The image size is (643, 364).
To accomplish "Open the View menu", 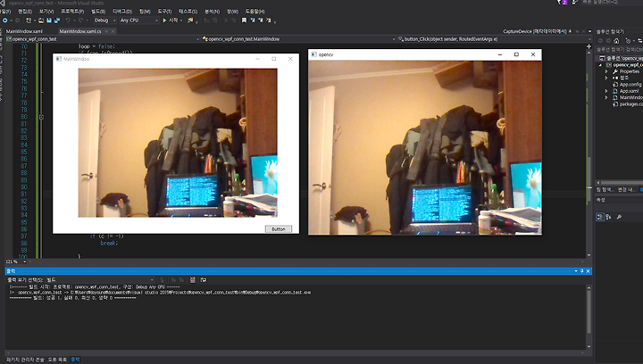I will (46, 11).
